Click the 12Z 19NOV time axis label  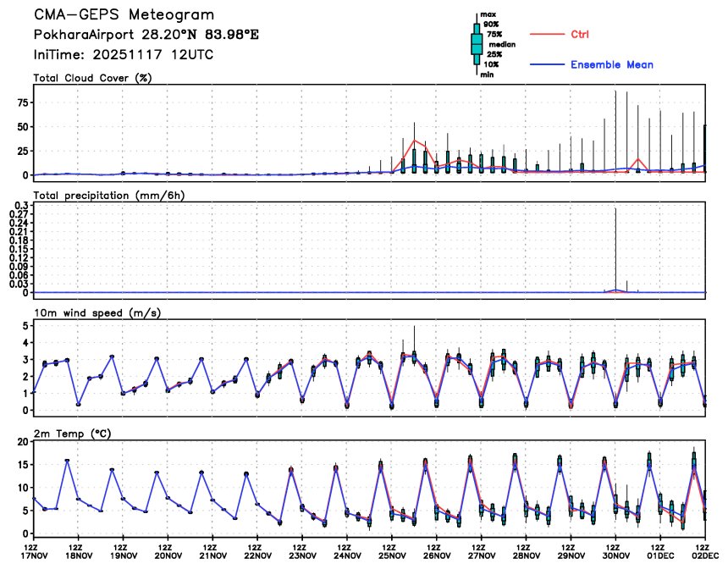(124, 552)
